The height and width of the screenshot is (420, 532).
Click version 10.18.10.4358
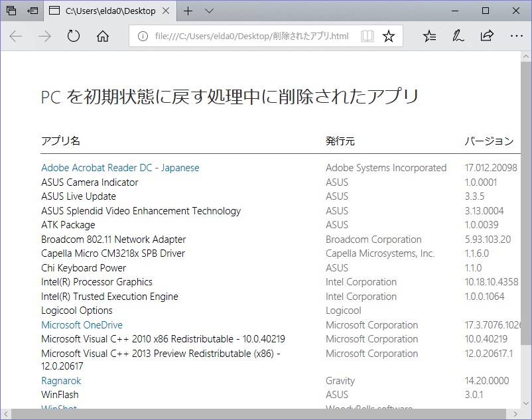(492, 282)
